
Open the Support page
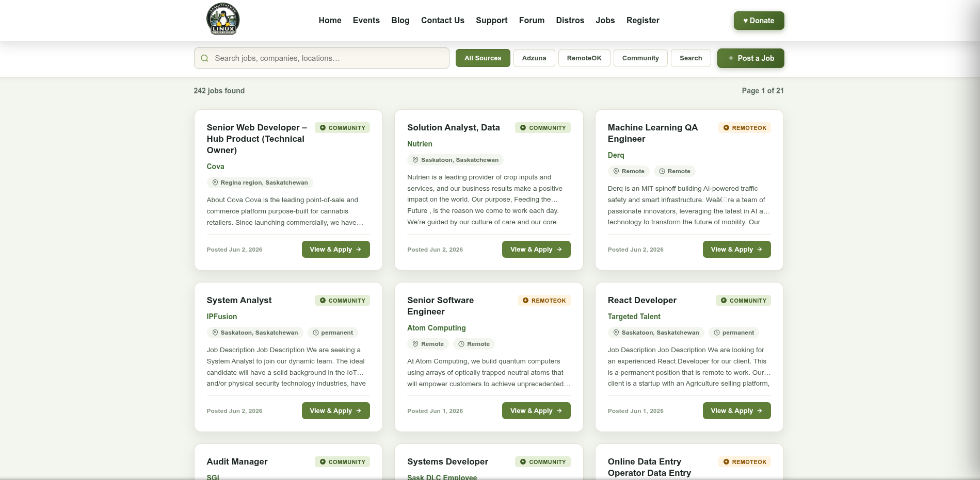(x=492, y=21)
